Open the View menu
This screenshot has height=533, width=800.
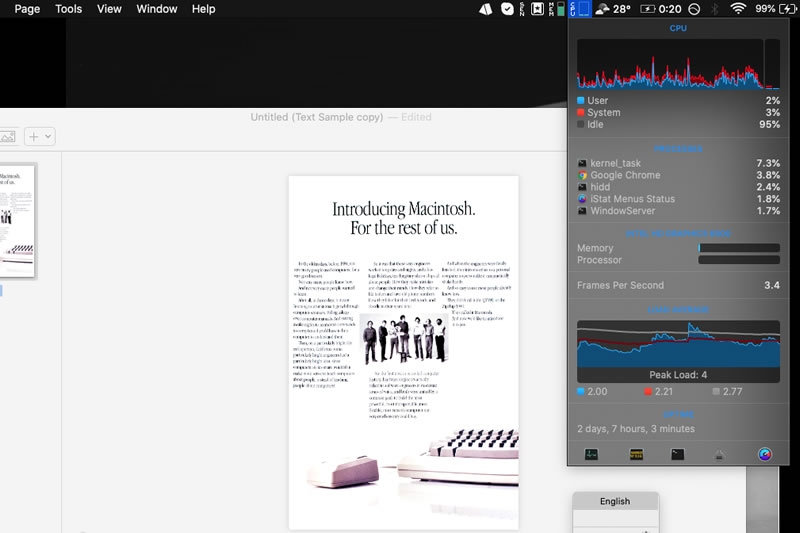(x=109, y=9)
